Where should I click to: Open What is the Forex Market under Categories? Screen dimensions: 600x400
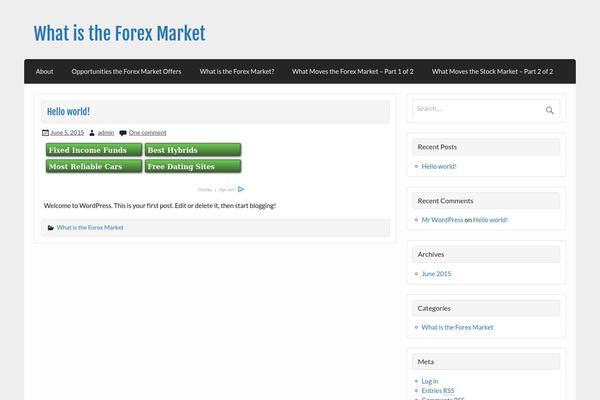coord(457,327)
